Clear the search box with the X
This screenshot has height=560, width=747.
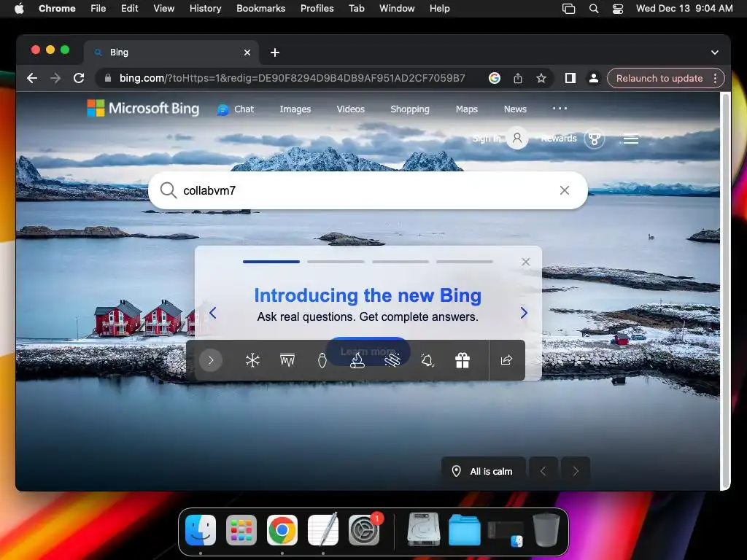(565, 190)
